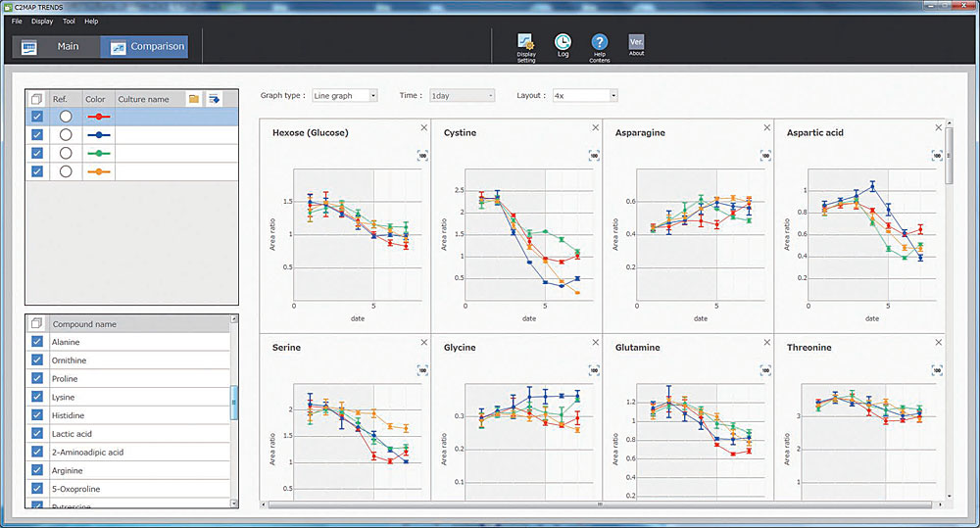Toggle the Alanine compound checkbox
Viewport: 980px width, 528px height.
click(x=36, y=342)
